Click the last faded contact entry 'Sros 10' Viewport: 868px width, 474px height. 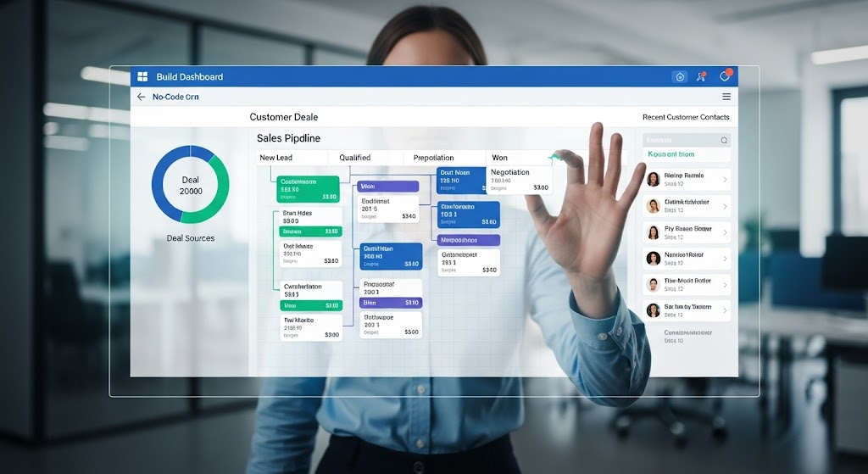[687, 336]
